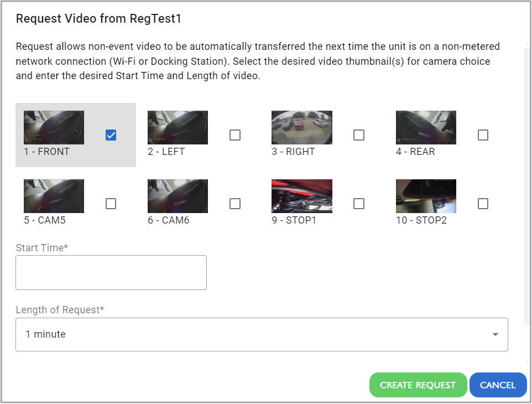The height and width of the screenshot is (404, 532).
Task: Select the LEFT camera video thumbnail
Action: click(178, 127)
